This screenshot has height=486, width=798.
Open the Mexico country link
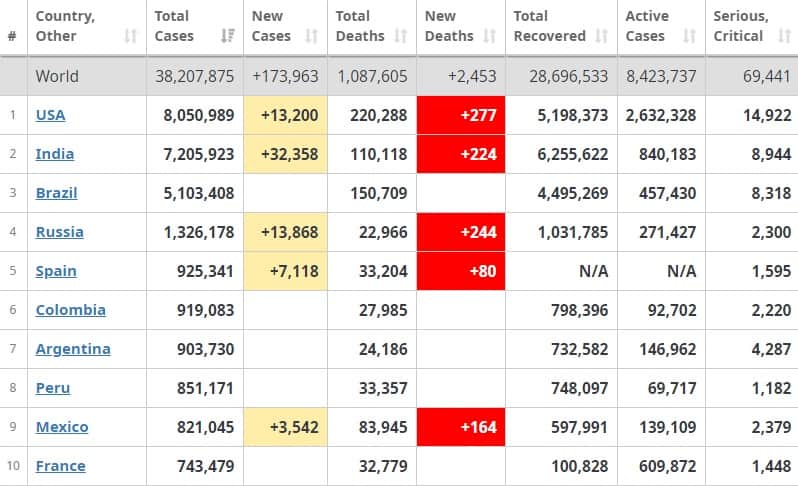62,427
